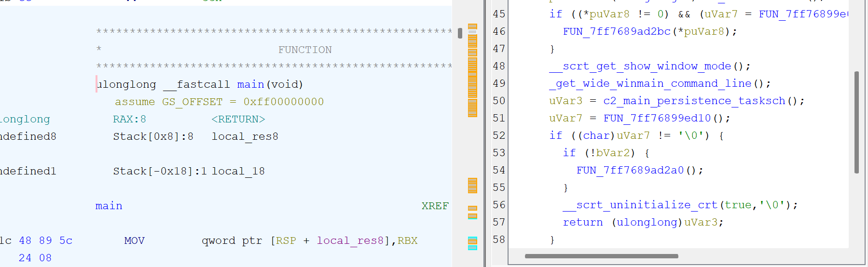Select the MOV mnemonic in listing
Viewport: 868px width, 267px height.
134,240
